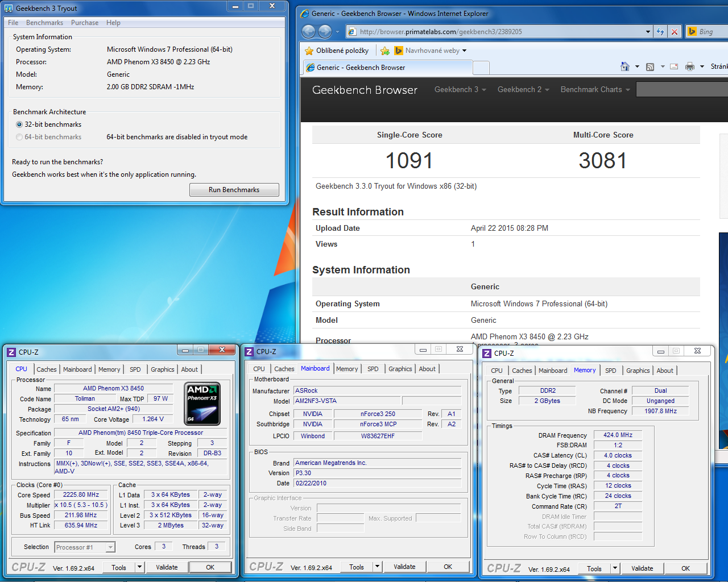The height and width of the screenshot is (582, 728).
Task: Open the Processor #1 selection combo box
Action: 85,547
